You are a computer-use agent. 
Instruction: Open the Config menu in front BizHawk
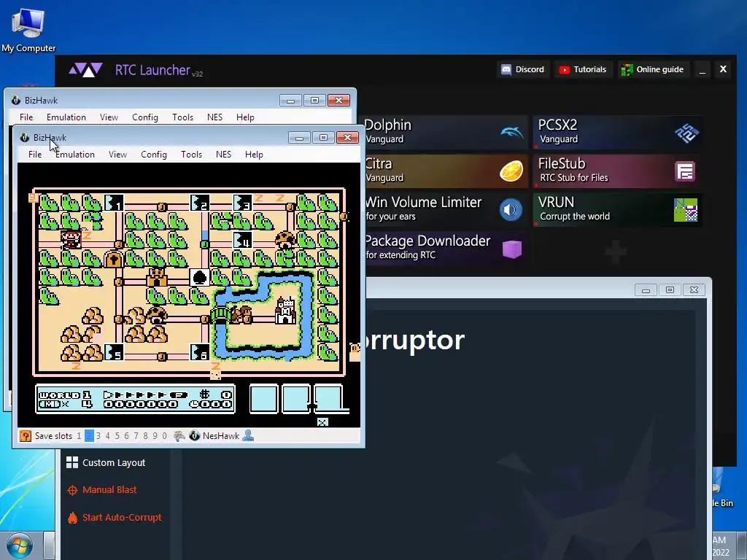[x=153, y=155]
